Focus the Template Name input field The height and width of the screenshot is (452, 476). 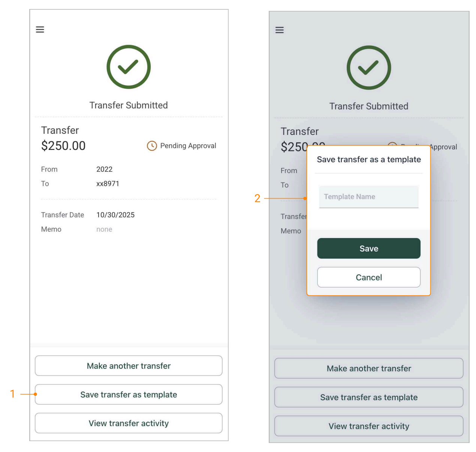pyautogui.click(x=368, y=197)
